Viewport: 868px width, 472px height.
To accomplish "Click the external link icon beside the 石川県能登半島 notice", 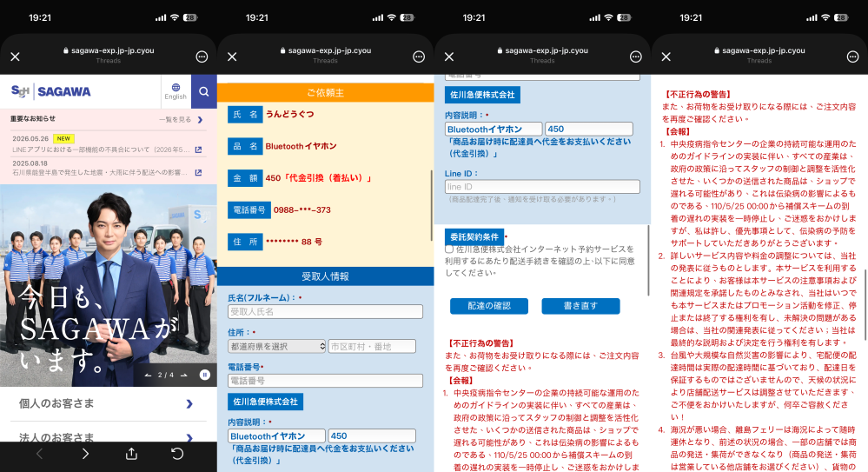I will (x=199, y=172).
